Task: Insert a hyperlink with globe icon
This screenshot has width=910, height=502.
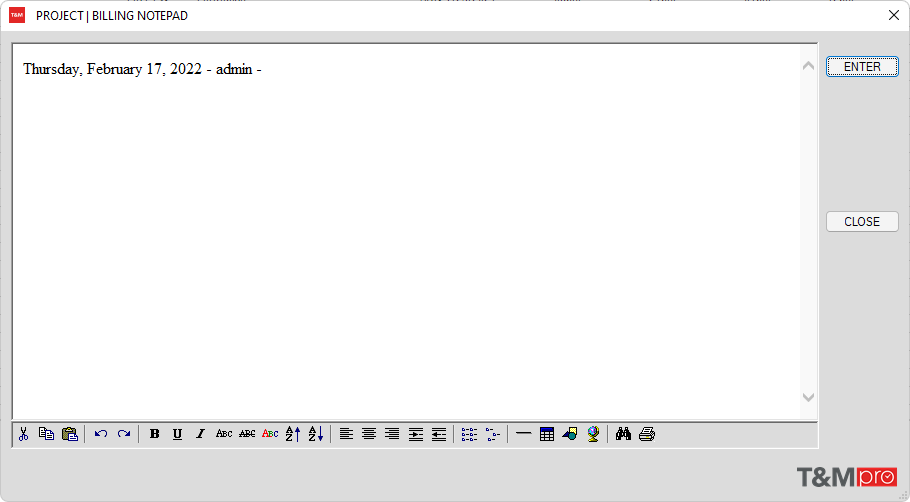Action: click(x=593, y=434)
